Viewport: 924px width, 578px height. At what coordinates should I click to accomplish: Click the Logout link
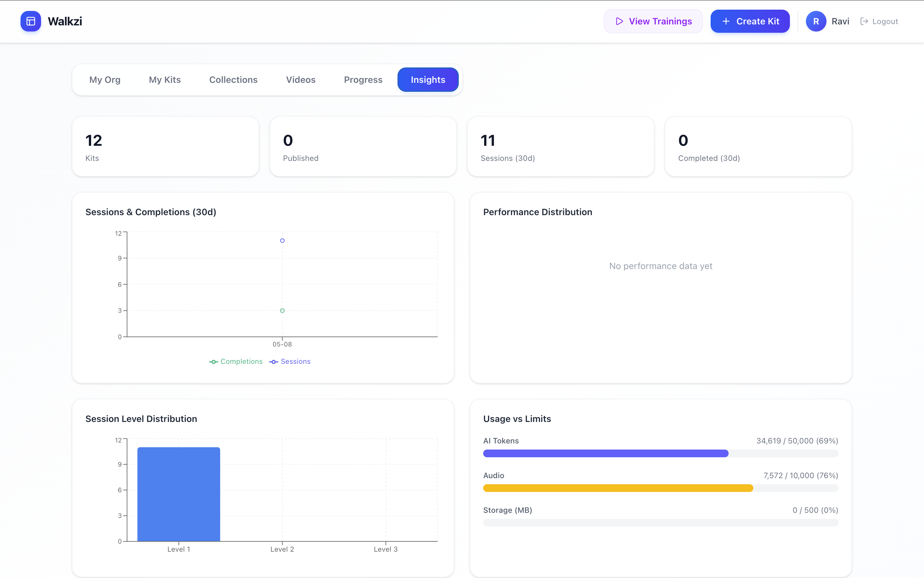point(879,22)
